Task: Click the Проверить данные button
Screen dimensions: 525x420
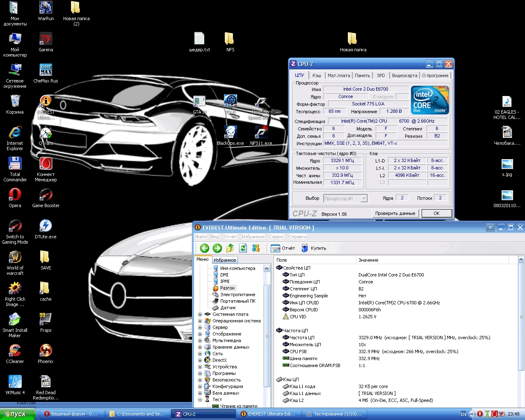Action: [x=395, y=213]
